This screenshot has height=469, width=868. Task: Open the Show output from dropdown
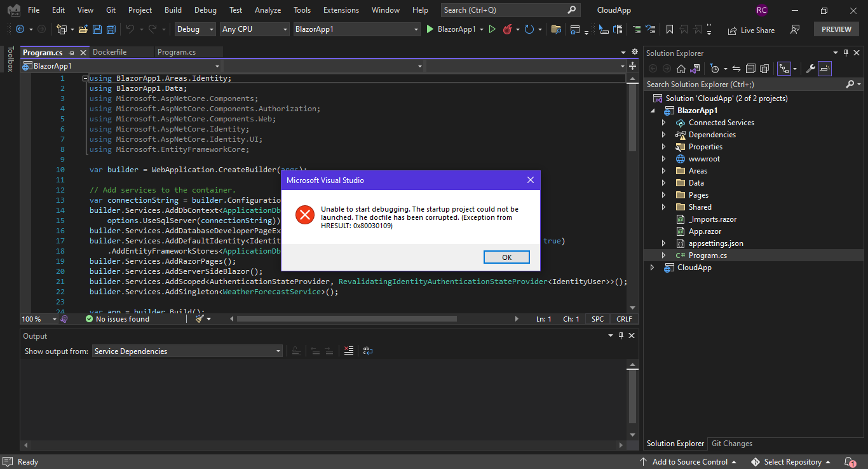tap(187, 351)
